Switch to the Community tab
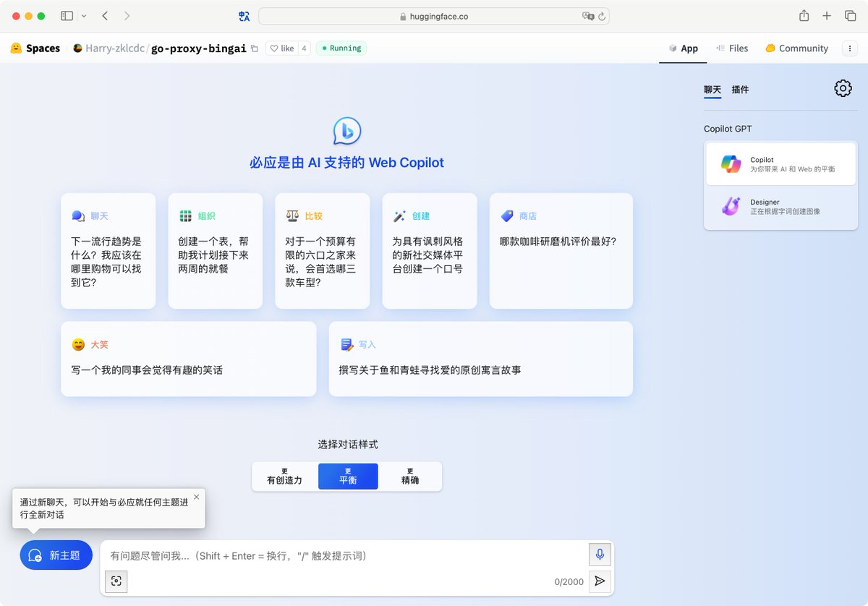 click(796, 48)
